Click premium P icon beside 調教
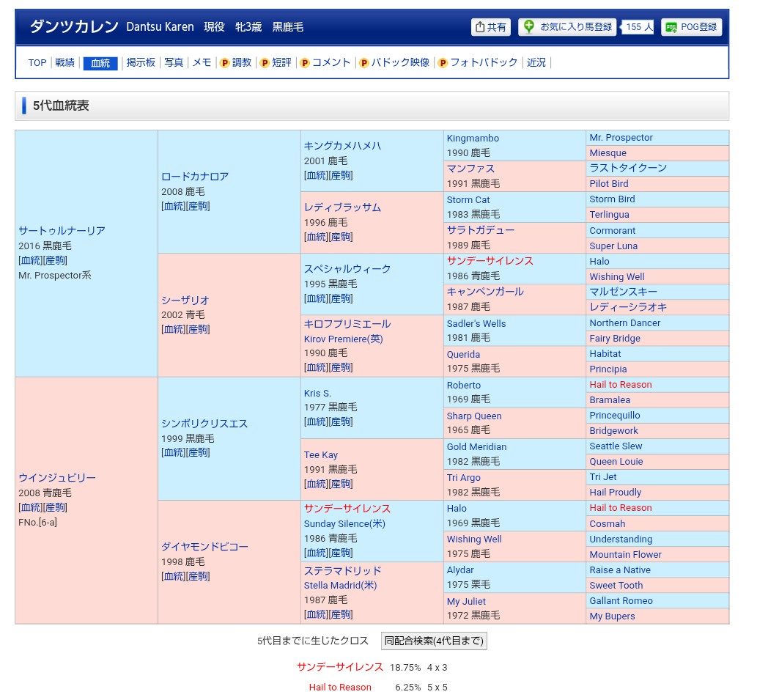The image size is (768, 700). 225,63
